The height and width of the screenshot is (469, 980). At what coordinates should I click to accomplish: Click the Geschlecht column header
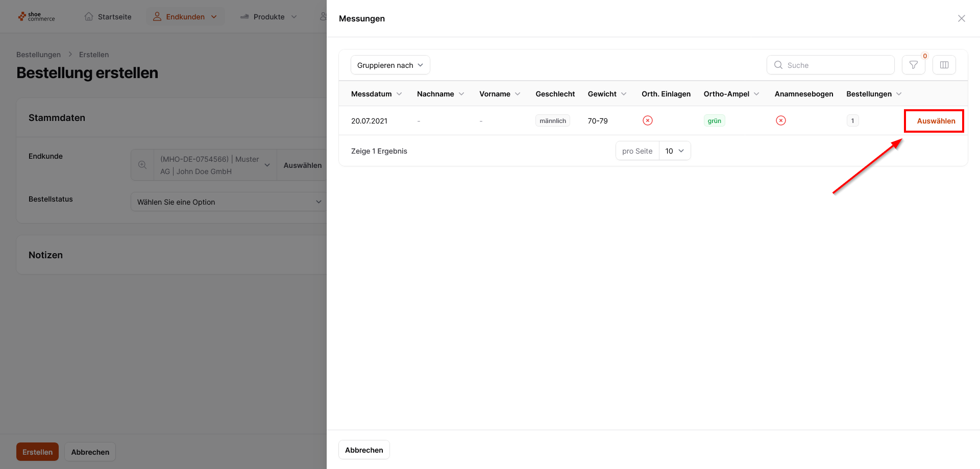click(x=555, y=94)
